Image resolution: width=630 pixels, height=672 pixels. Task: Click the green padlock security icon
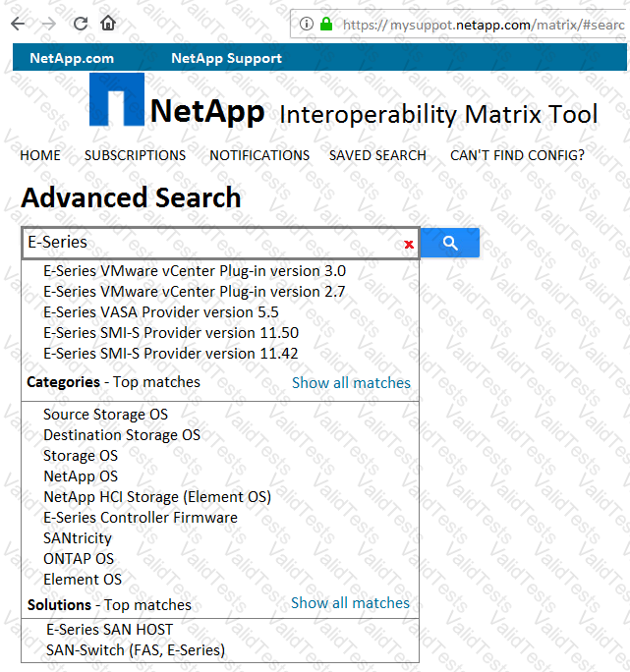coord(326,24)
